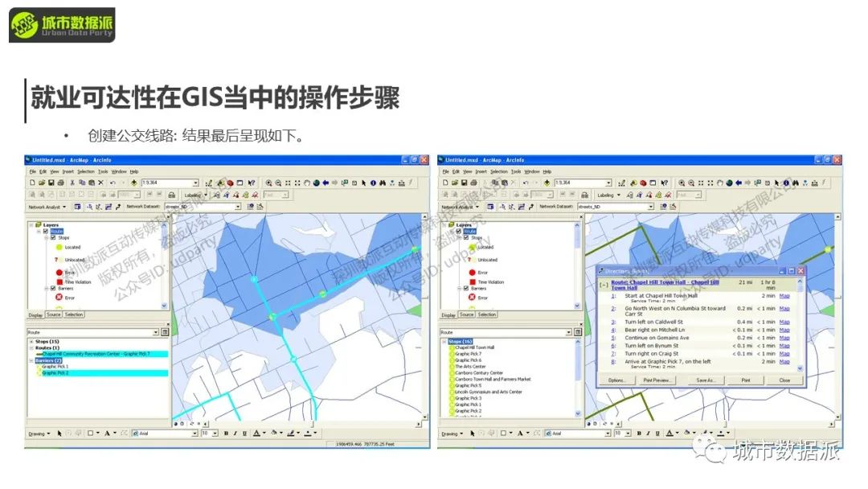Click Close button in Directions window

pos(784,380)
